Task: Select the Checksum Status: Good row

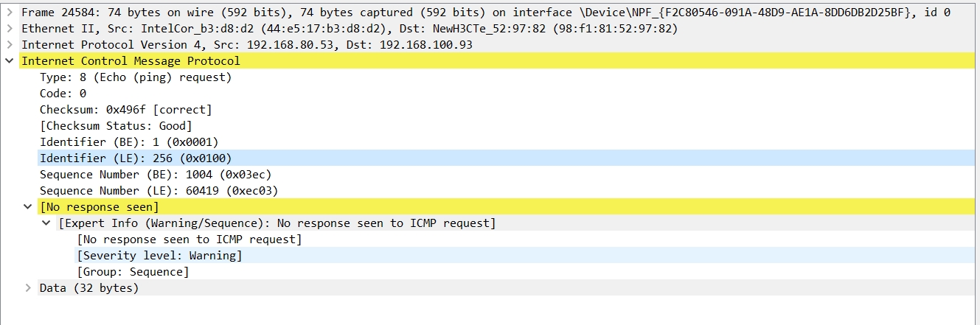Action: point(116,126)
